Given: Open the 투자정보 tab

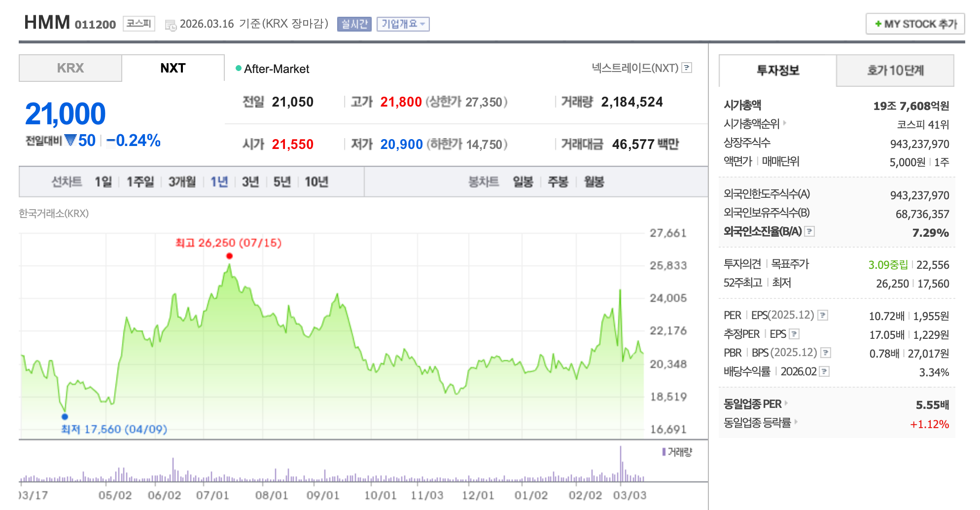Looking at the screenshot, I should coord(778,71).
